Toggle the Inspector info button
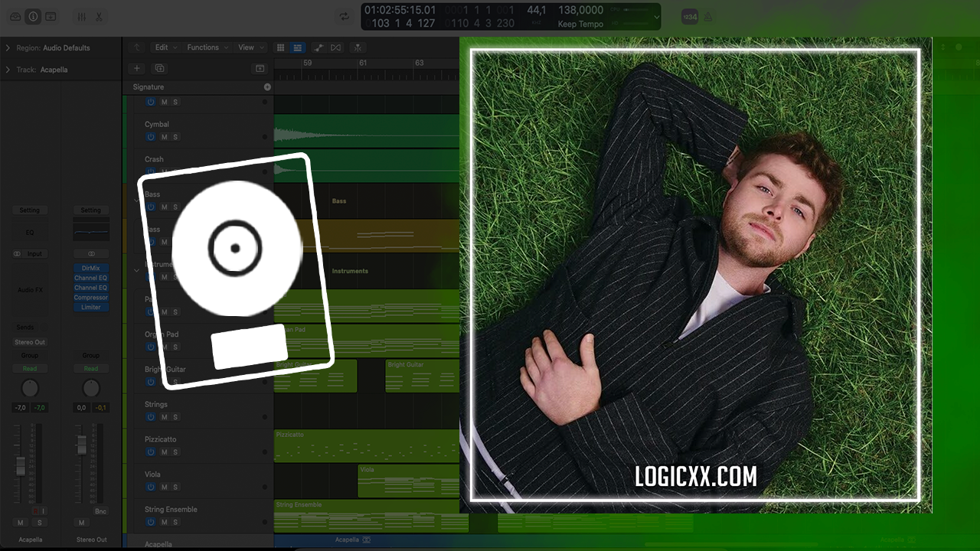The image size is (980, 551). [x=33, y=16]
